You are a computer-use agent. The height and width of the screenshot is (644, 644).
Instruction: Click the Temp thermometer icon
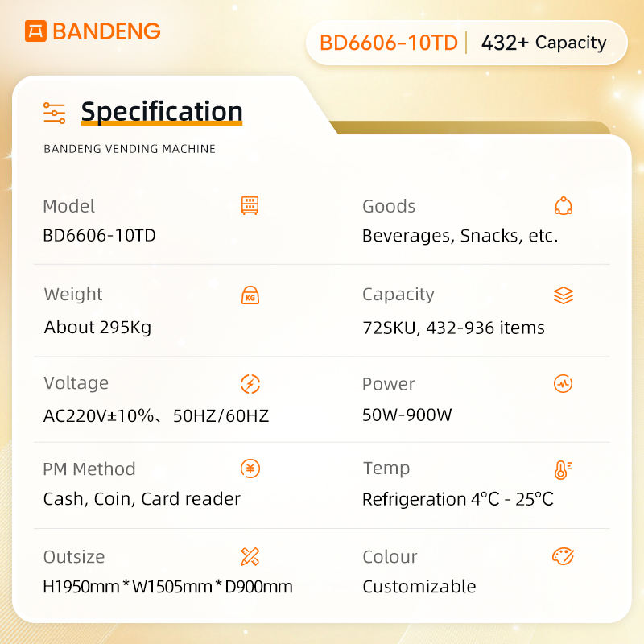pos(563,470)
